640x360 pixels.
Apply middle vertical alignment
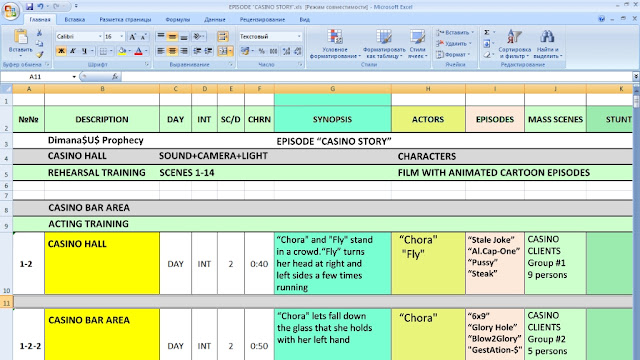click(172, 37)
